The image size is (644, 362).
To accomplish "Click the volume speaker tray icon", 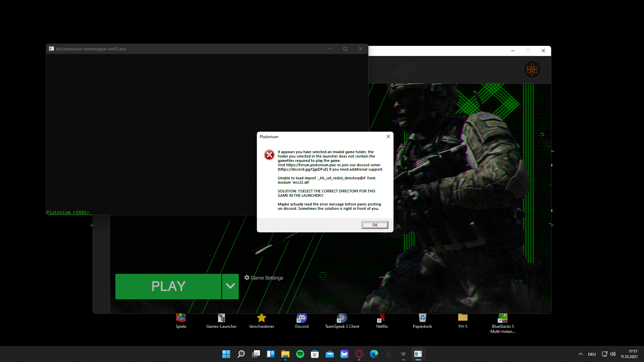I will click(613, 354).
